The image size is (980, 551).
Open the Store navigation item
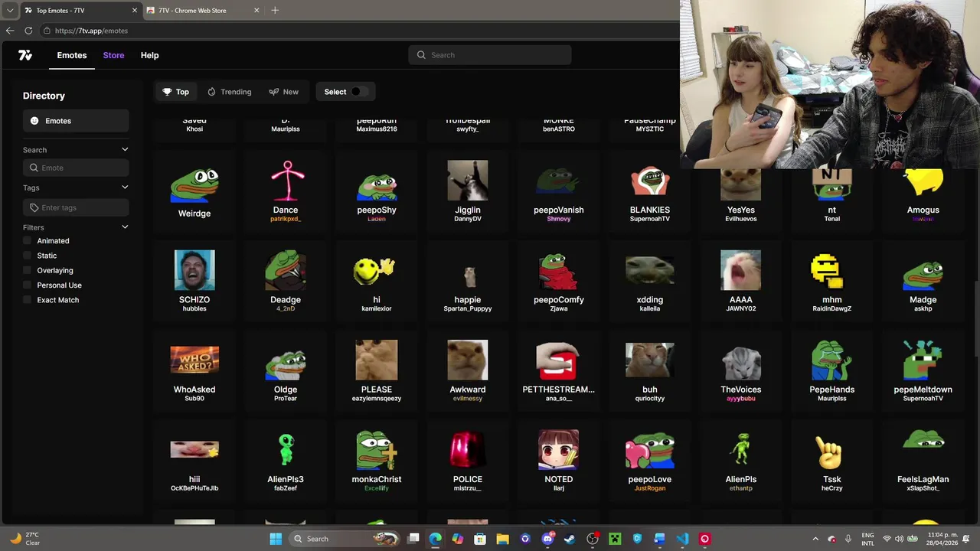tap(113, 55)
